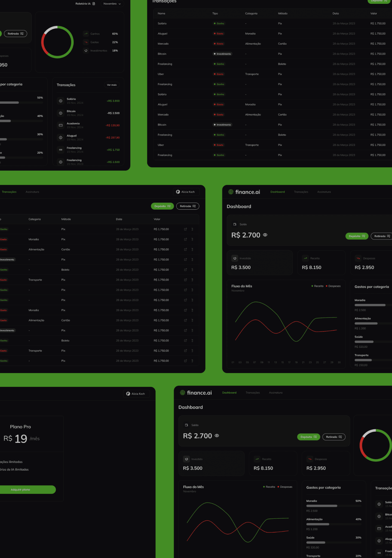Click finance.ai logo in dashboard beside Alicia's table
Screen dimensions: 392x558
[x=244, y=192]
